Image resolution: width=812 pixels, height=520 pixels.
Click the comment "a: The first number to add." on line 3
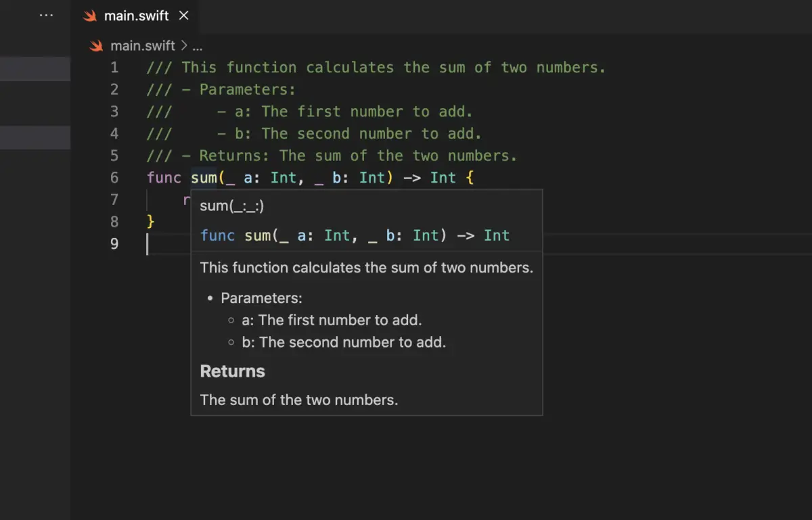(x=354, y=112)
